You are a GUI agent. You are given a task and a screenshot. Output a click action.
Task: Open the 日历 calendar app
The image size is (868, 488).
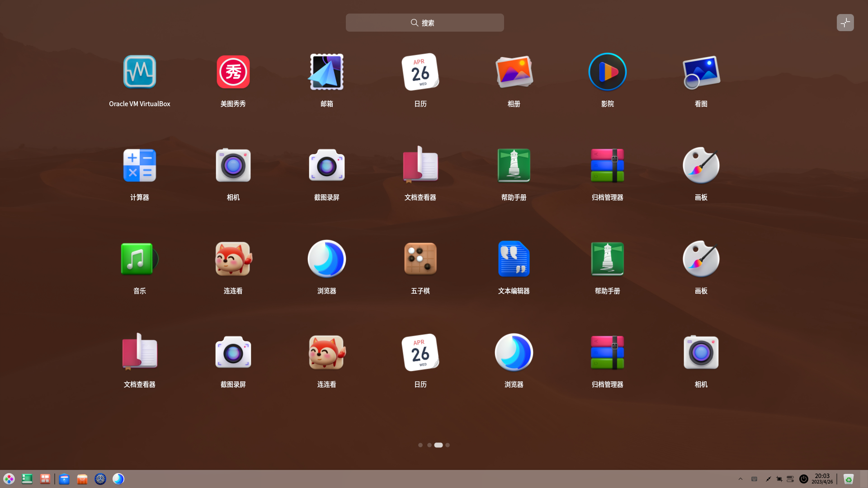(420, 72)
